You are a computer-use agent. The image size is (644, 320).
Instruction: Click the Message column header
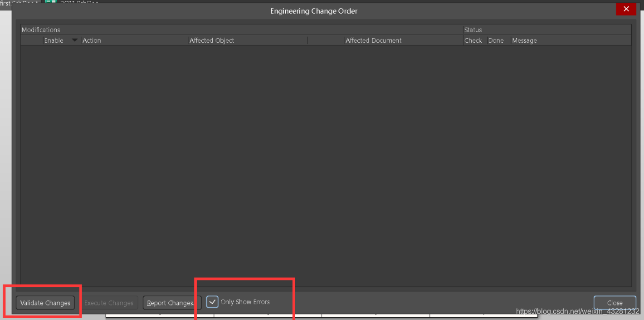coord(571,40)
